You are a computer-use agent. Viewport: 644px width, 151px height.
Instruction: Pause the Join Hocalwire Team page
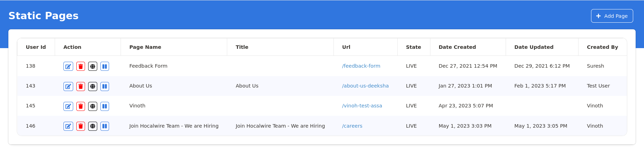coord(105,126)
